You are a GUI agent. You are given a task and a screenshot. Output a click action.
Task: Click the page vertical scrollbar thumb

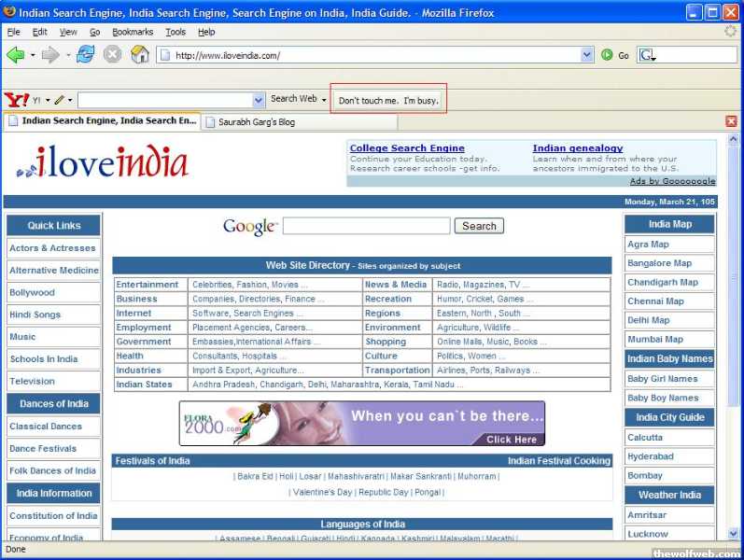click(733, 275)
